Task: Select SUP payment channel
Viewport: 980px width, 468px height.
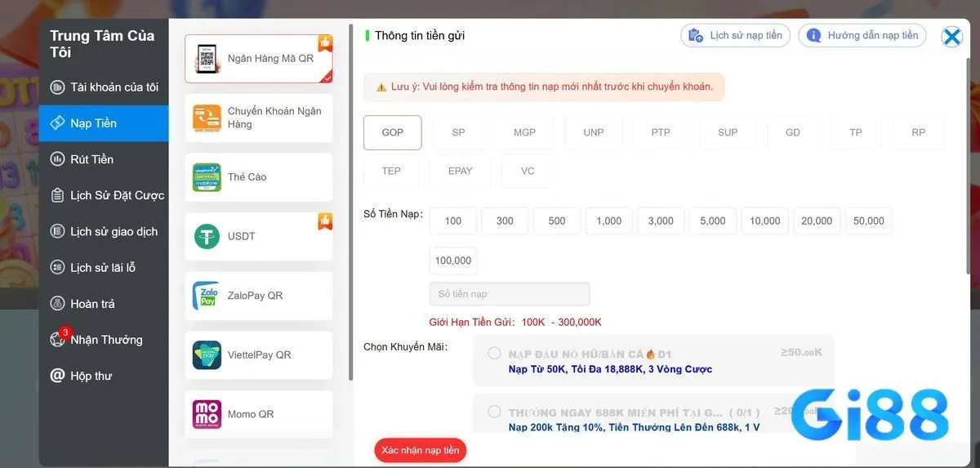Action: tap(728, 132)
